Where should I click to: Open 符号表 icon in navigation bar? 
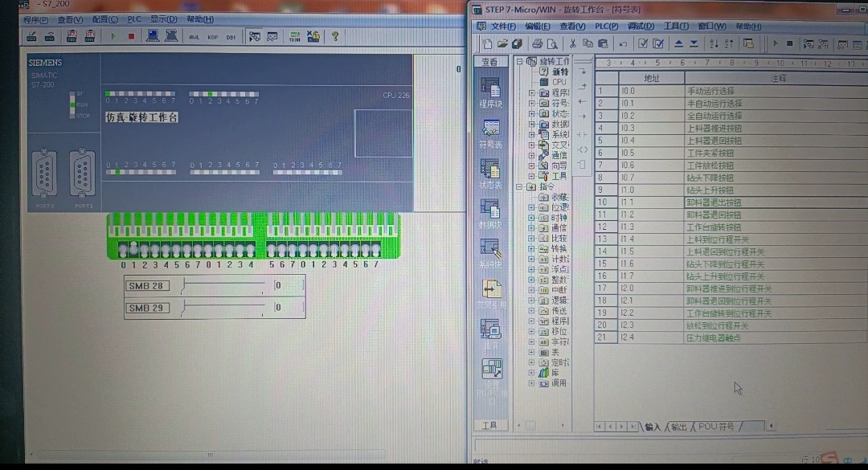(490, 134)
